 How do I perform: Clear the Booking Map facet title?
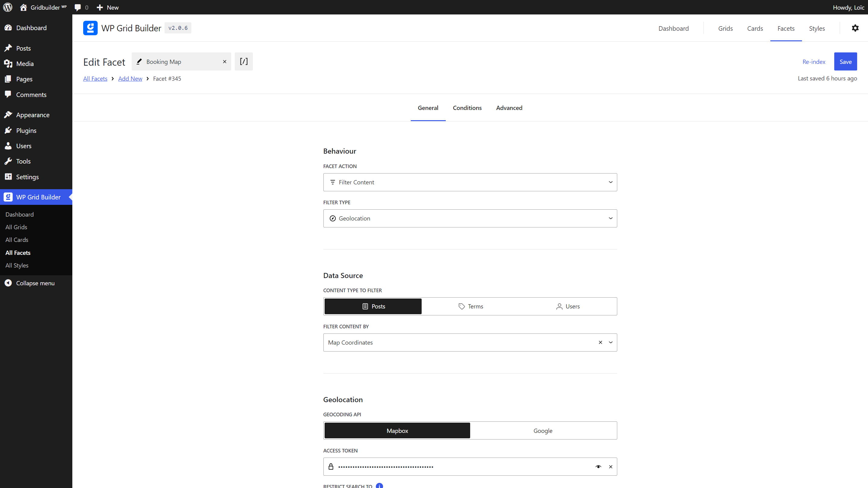[x=225, y=61]
